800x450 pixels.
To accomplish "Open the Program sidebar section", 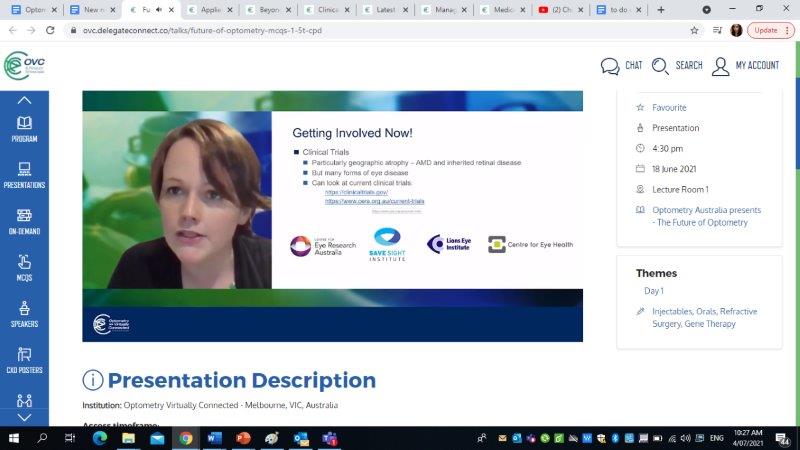I will pos(24,129).
